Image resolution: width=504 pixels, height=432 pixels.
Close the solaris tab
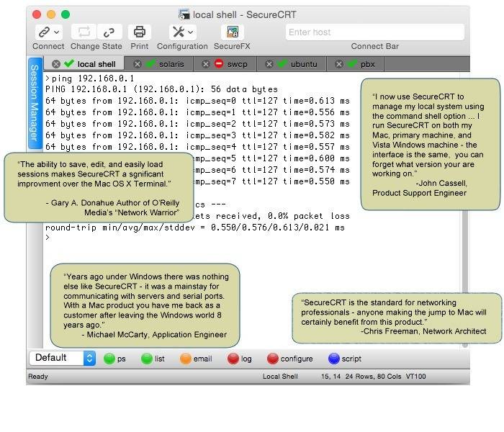click(138, 64)
